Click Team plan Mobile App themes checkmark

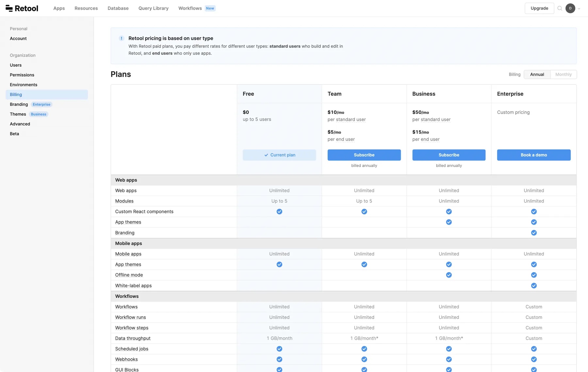pos(364,264)
